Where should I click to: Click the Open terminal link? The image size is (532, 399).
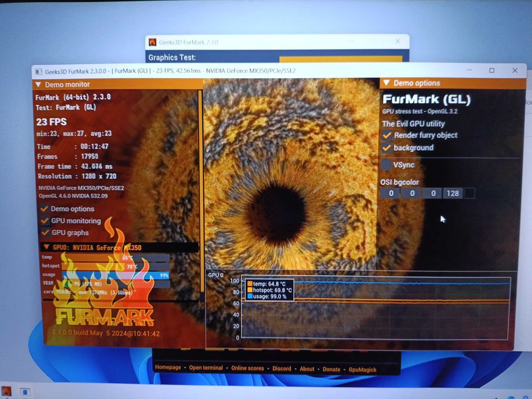click(x=206, y=368)
